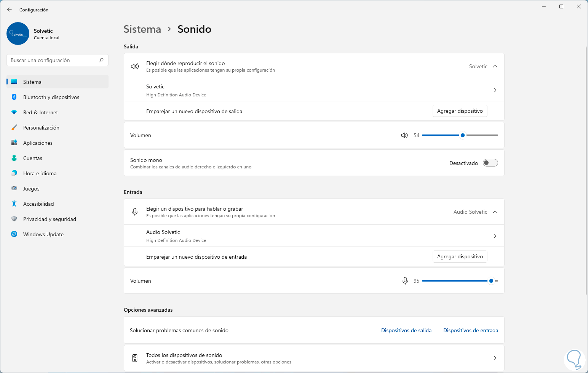
Task: Click the back arrow in the title bar
Action: pyautogui.click(x=10, y=10)
